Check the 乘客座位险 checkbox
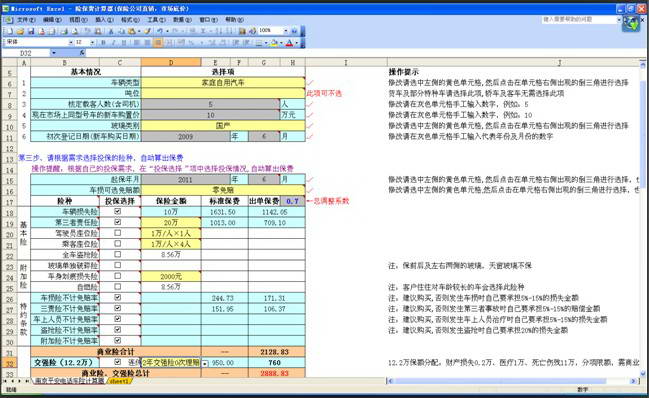Viewport: 649px width, 398px height. 118,243
